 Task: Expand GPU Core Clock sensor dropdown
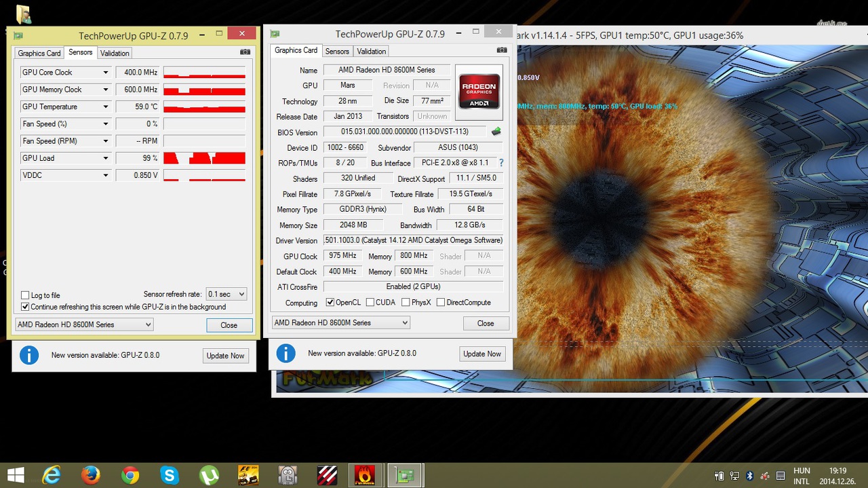coord(105,72)
